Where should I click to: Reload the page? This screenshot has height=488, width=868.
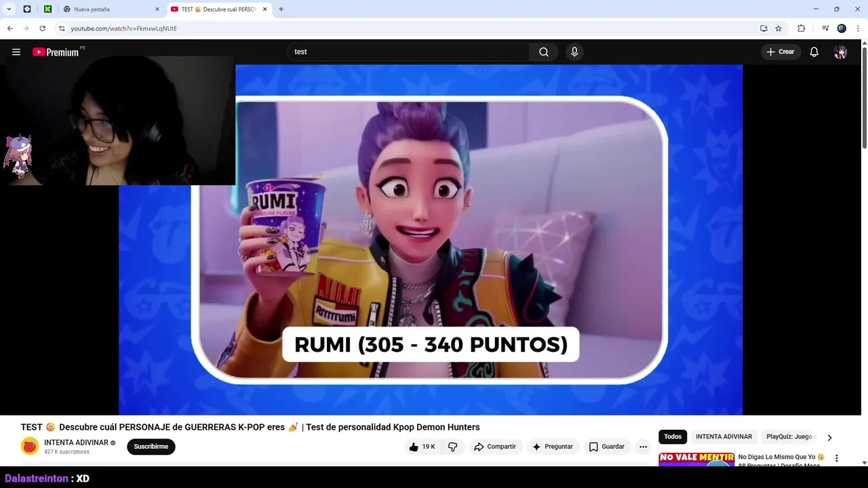[42, 28]
